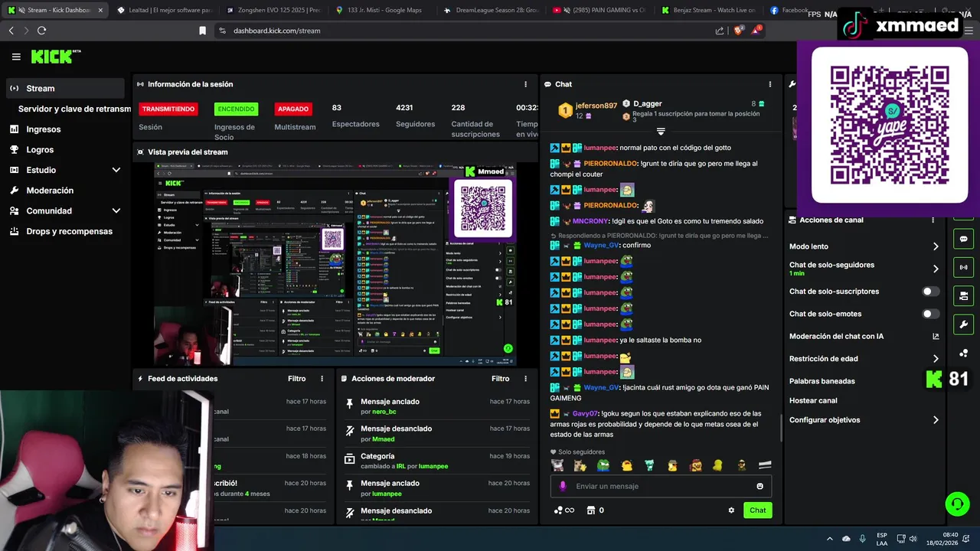Open Servidor y clave de retransmisión
Screen dimensions: 980x551
tap(74, 109)
